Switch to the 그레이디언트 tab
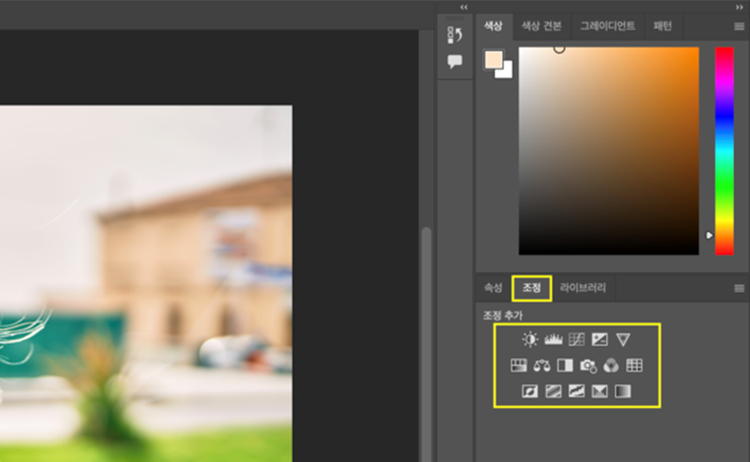The width and height of the screenshot is (750, 462). click(607, 26)
